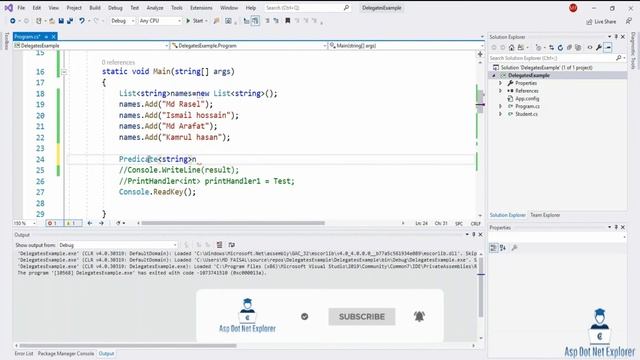Toggle Word Wrap in Output window
640x360 pixels.
pos(231,245)
